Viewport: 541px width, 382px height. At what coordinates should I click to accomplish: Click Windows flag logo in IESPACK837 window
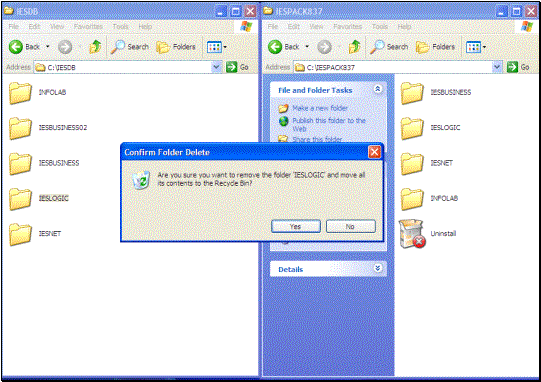527,27
